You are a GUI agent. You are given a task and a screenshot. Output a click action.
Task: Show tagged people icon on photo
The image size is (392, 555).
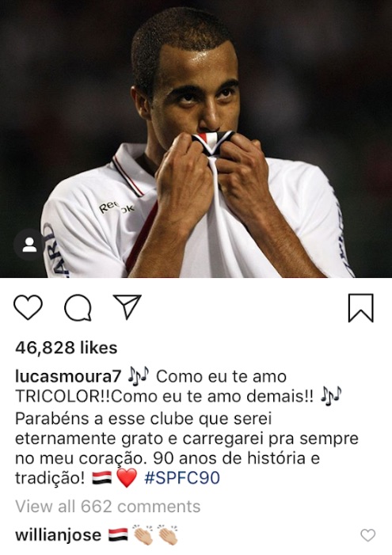click(x=29, y=245)
